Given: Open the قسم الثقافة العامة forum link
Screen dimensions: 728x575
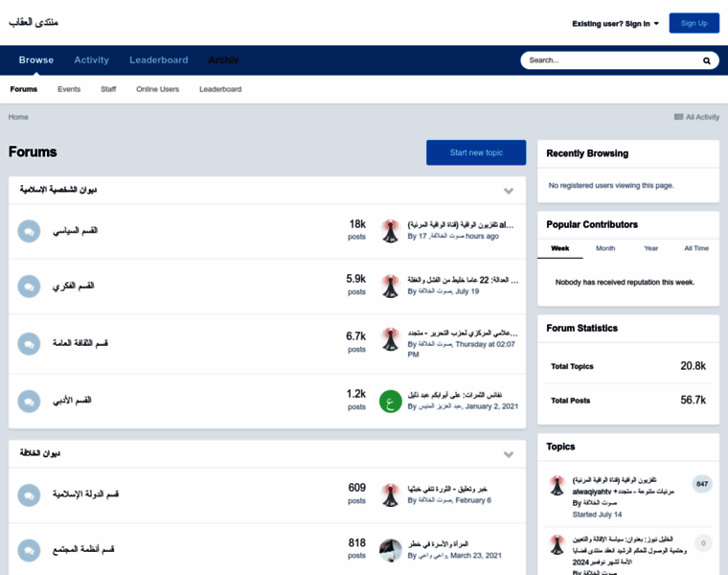Looking at the screenshot, I should [x=80, y=343].
